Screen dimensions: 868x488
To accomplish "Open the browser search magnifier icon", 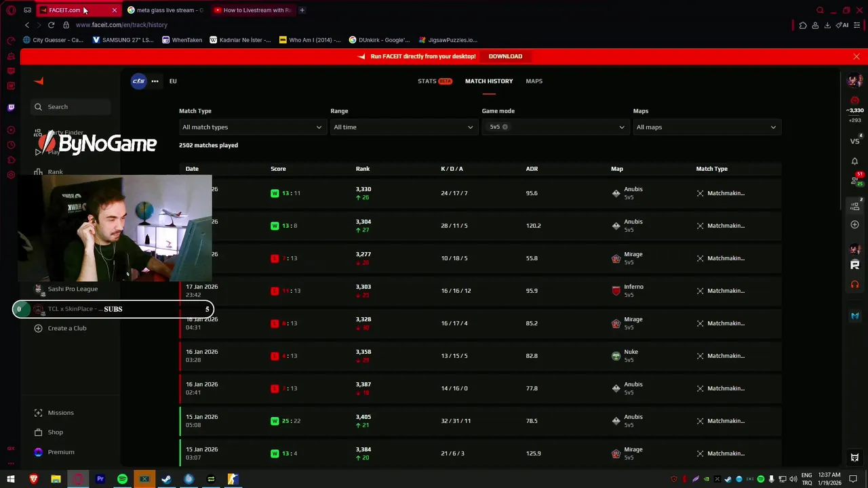I will 820,10.
